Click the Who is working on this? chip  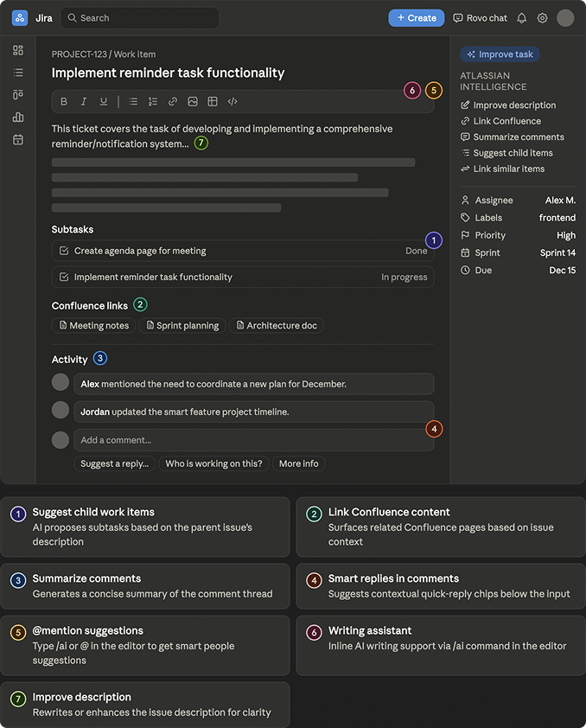click(x=213, y=463)
